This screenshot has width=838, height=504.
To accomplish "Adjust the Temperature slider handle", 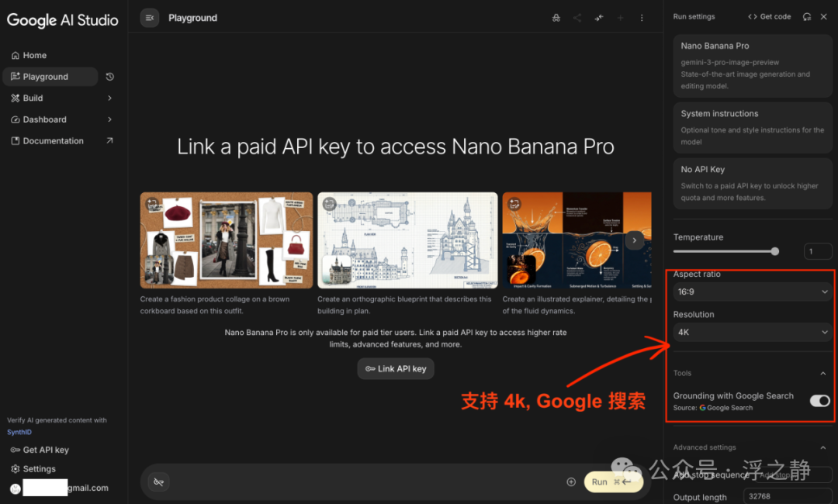I will 775,251.
